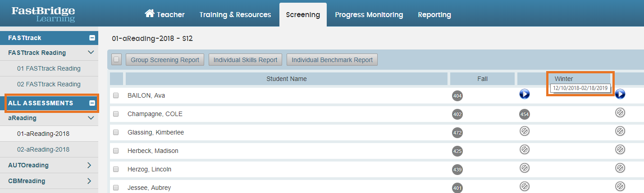
Task: Click student name Herzog, Lincoln
Action: tap(150, 169)
